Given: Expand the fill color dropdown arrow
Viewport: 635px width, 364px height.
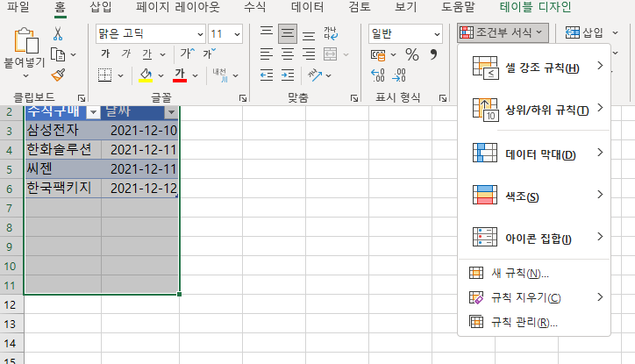Looking at the screenshot, I should point(161,75).
